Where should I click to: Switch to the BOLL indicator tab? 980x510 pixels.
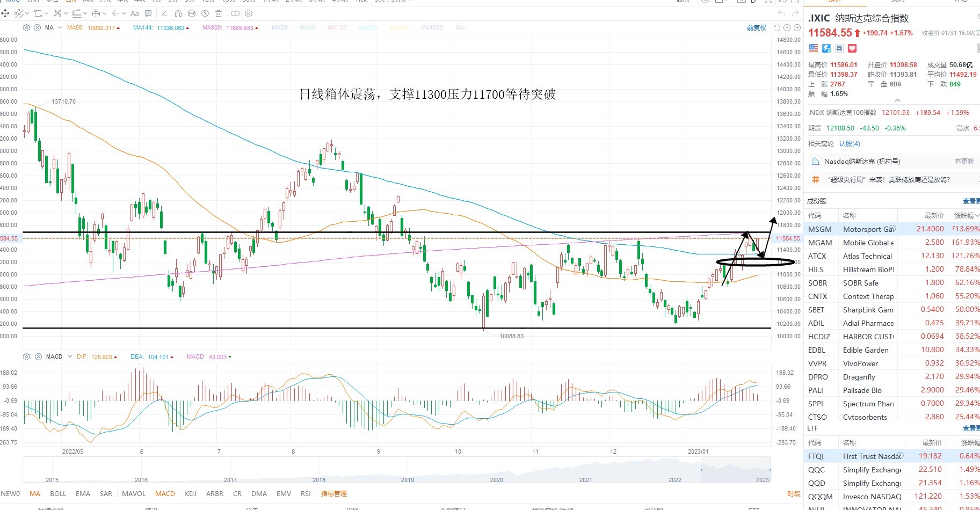click(58, 493)
